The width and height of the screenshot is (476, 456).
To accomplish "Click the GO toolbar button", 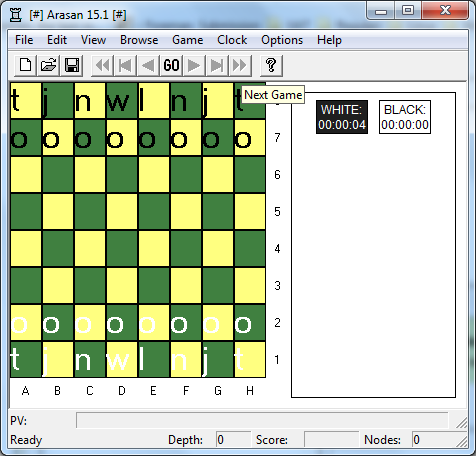I will 171,65.
